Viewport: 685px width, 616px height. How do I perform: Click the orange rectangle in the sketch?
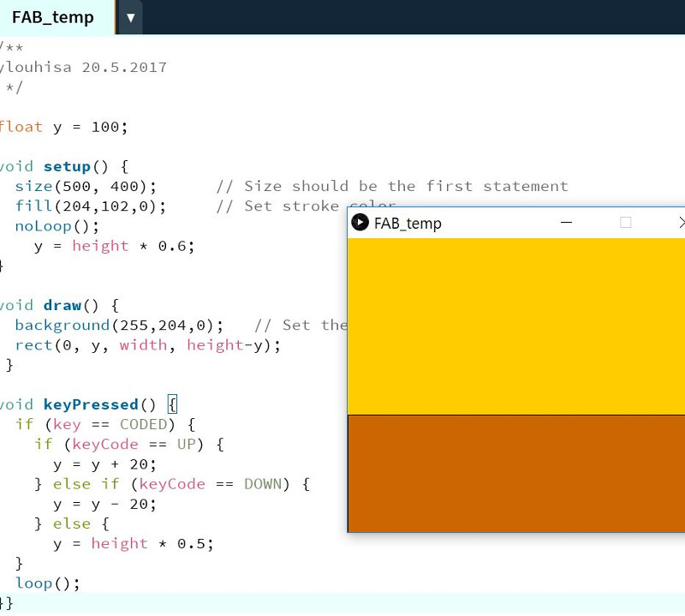516,474
